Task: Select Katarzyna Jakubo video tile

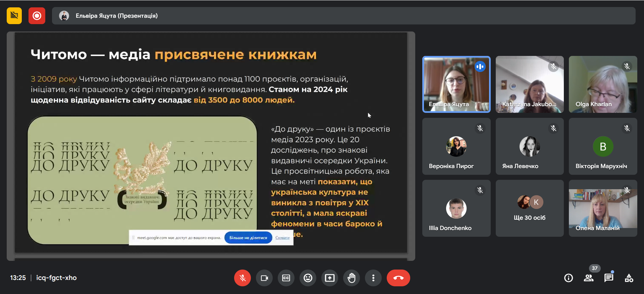Action: [x=530, y=84]
